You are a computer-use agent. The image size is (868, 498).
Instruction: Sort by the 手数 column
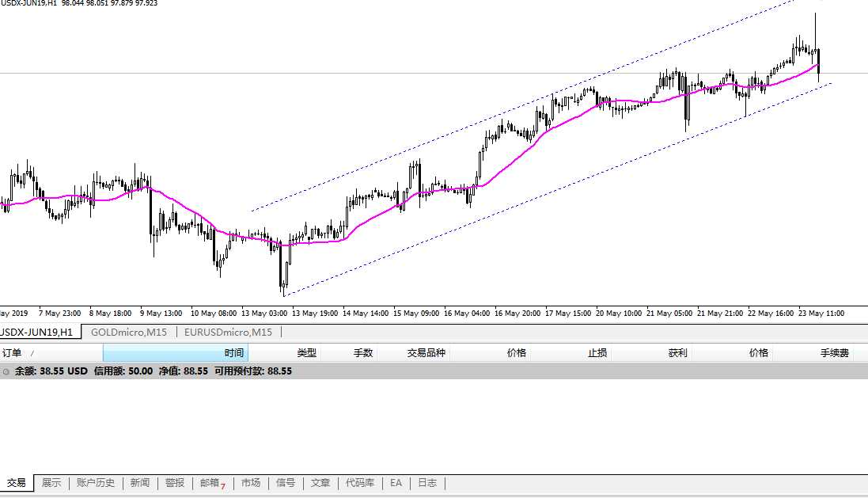click(x=362, y=353)
